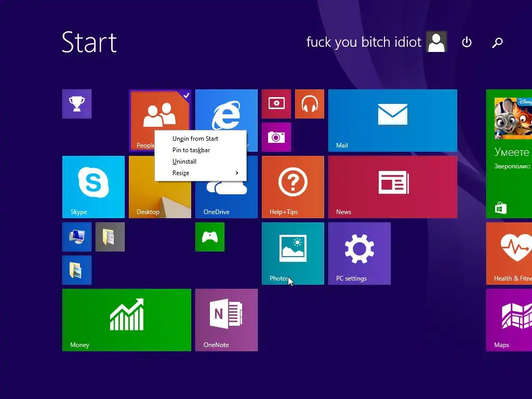The height and width of the screenshot is (399, 532).
Task: Open the This PC computer tile
Action: pos(77,237)
